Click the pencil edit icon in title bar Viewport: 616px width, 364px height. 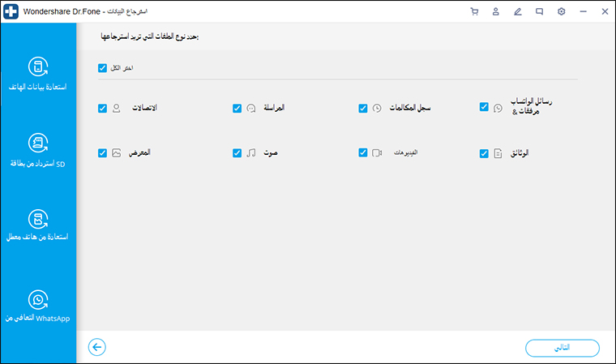pyautogui.click(x=518, y=11)
